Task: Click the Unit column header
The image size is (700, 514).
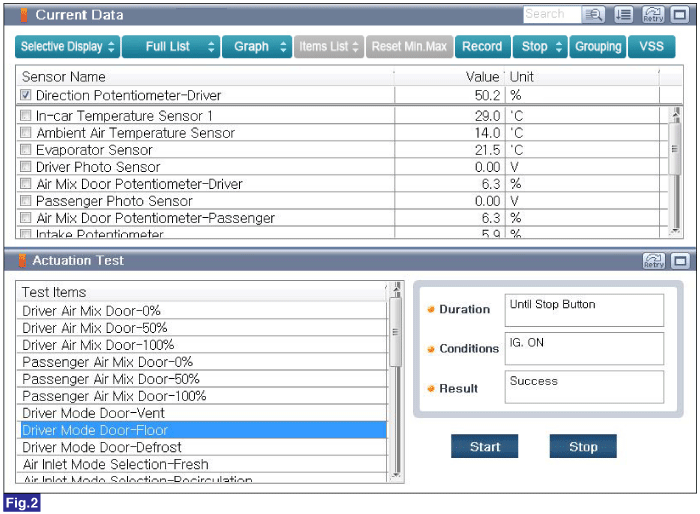Action: 582,77
